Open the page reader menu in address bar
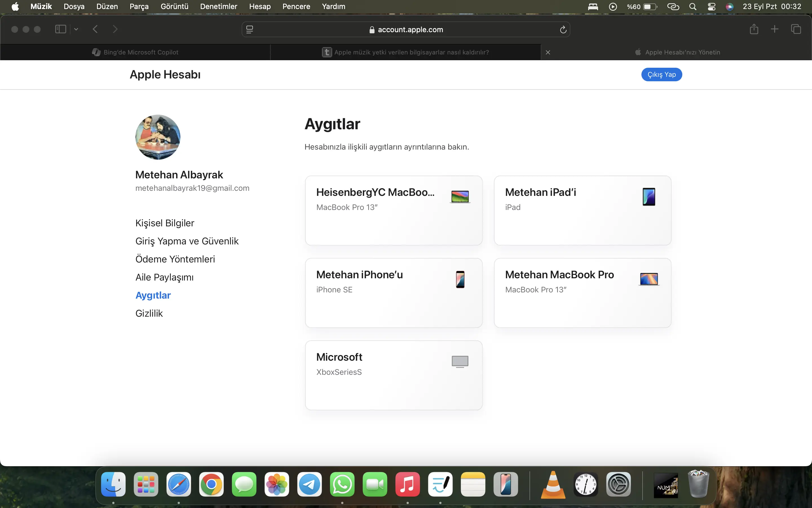 tap(250, 30)
